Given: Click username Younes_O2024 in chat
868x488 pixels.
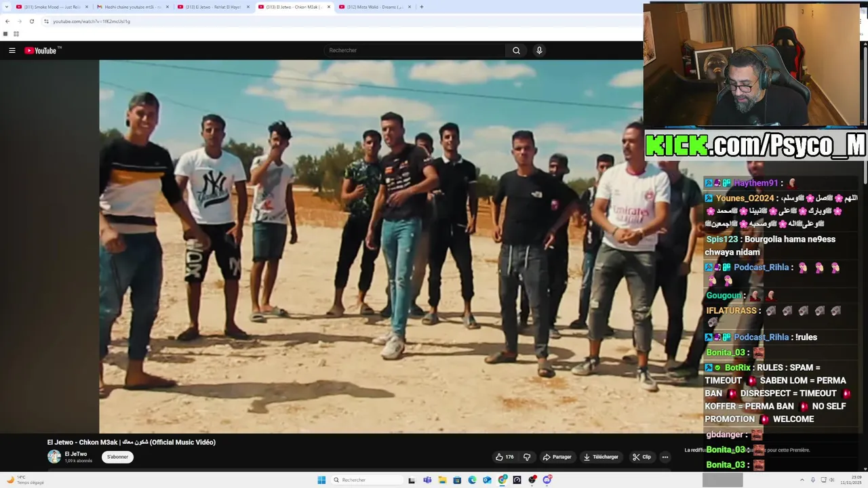Looking at the screenshot, I should point(745,198).
